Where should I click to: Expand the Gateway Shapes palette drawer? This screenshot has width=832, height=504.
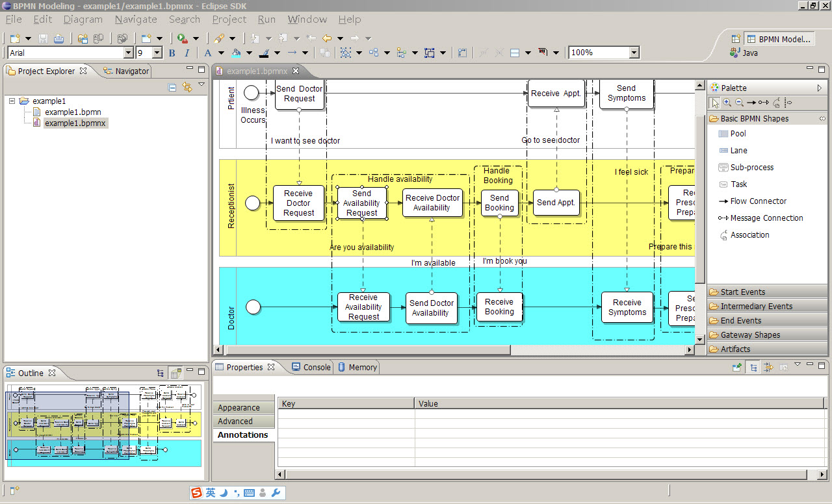tap(750, 335)
